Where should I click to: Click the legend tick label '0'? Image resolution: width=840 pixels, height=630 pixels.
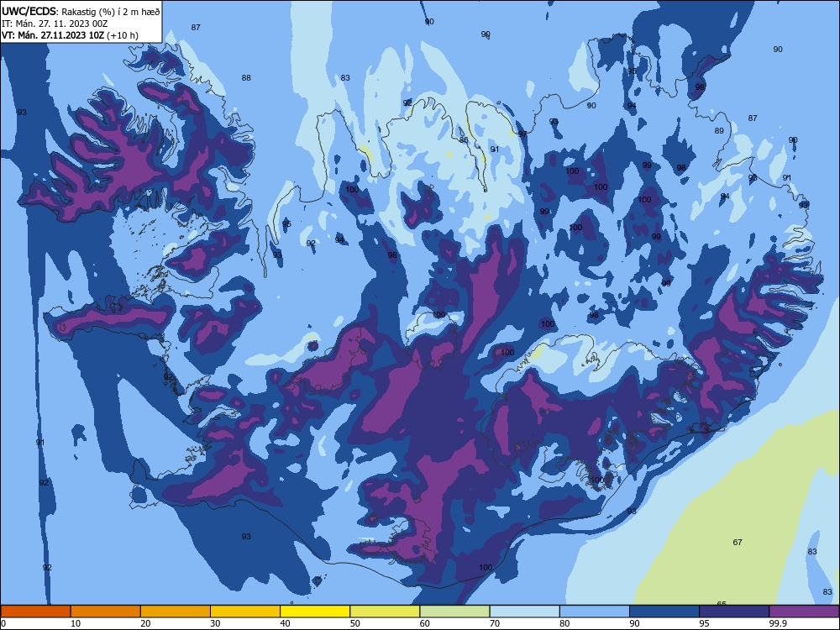(x=3, y=623)
